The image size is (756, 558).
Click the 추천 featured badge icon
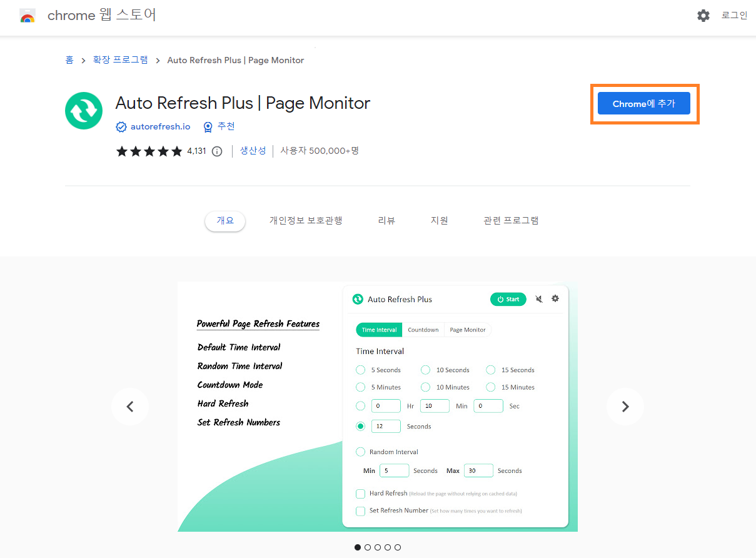[208, 127]
